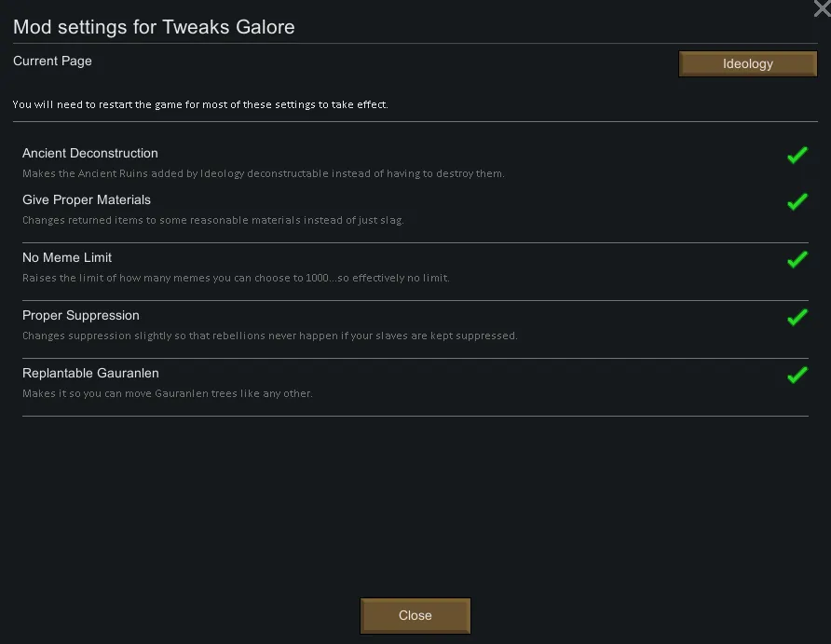831x644 pixels.
Task: Click the Ancient Ruins deconstructable description text
Action: [x=263, y=173]
